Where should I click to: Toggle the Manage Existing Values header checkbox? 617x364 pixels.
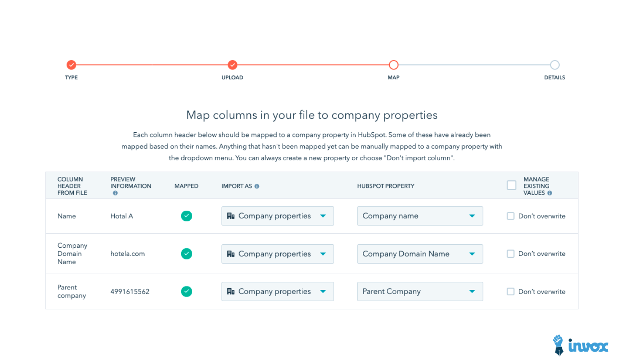point(512,185)
